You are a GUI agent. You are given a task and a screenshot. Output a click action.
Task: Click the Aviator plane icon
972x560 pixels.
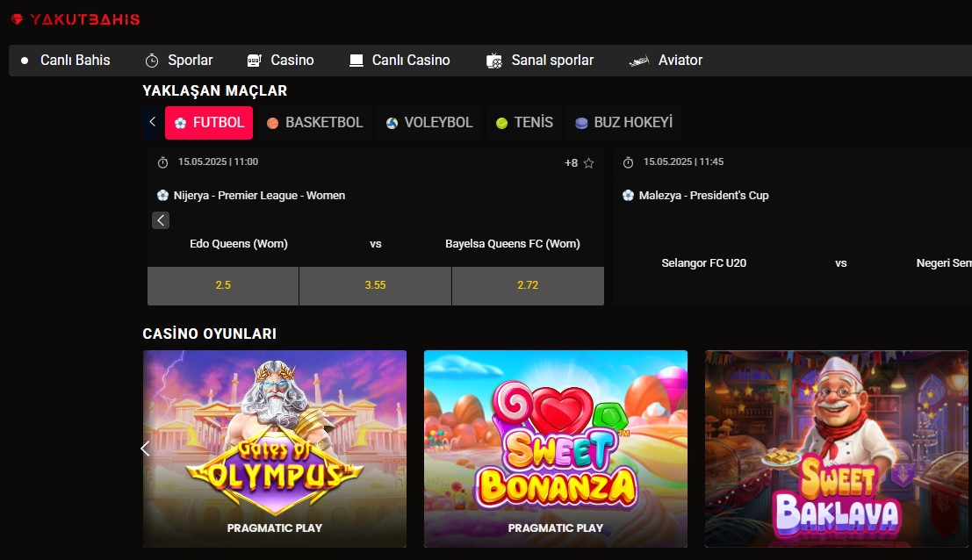[x=639, y=61]
